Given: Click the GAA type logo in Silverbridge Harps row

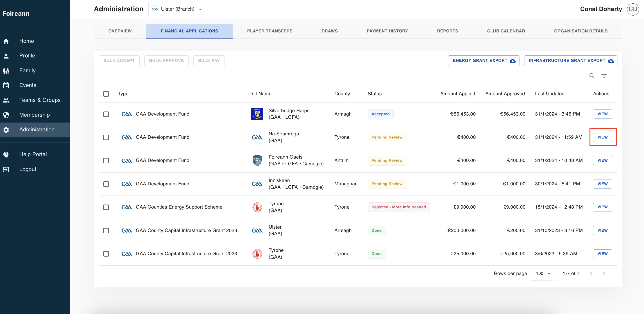Looking at the screenshot, I should tap(127, 114).
